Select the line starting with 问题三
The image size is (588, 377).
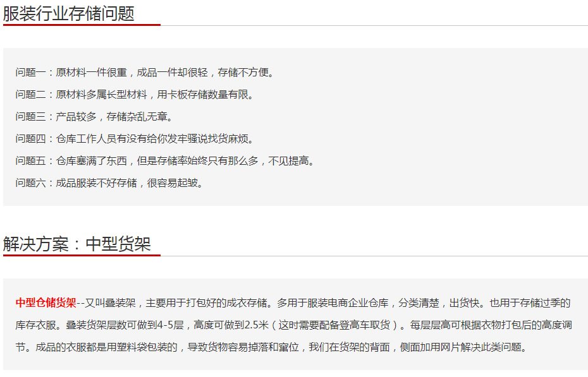(94, 116)
